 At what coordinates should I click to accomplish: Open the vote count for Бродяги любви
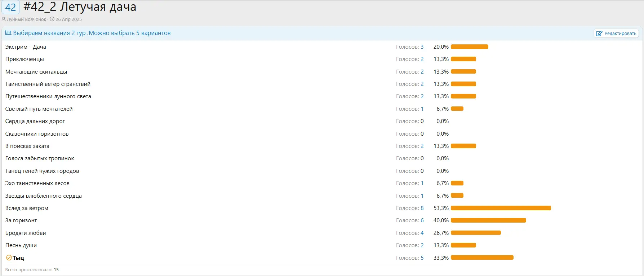(422, 233)
